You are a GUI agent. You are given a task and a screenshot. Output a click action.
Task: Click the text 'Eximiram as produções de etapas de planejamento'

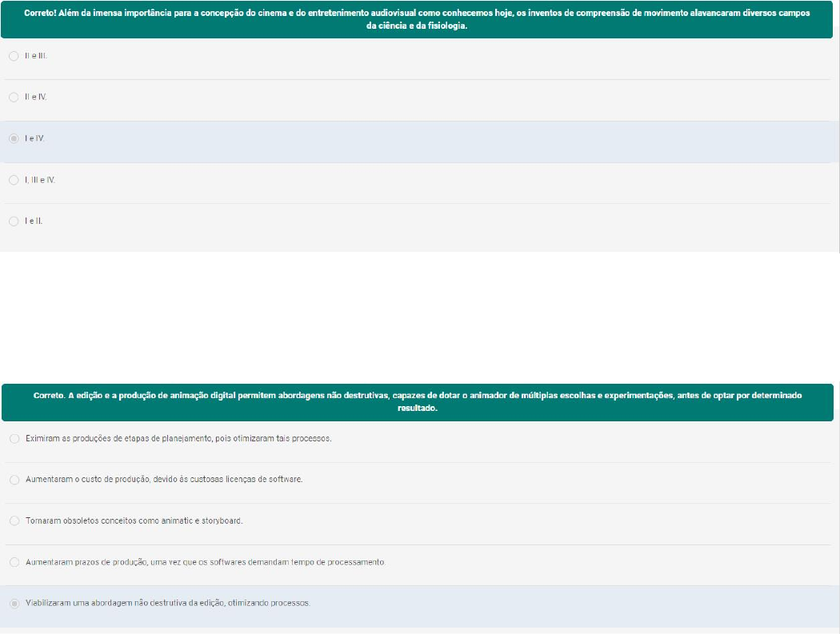coord(178,438)
